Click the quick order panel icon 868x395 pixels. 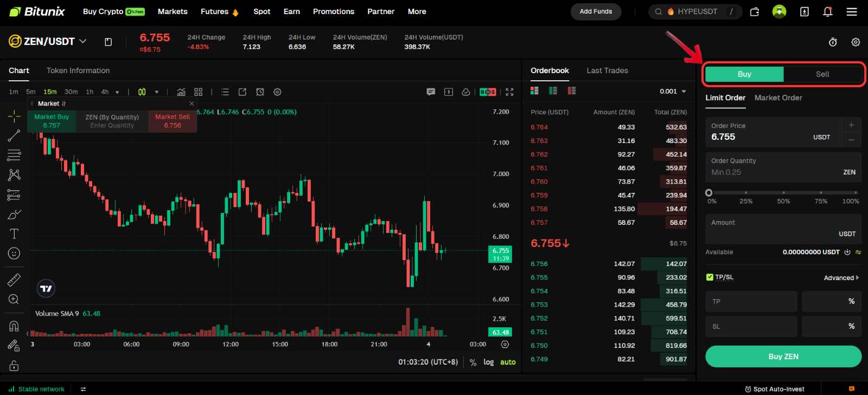pyautogui.click(x=449, y=92)
